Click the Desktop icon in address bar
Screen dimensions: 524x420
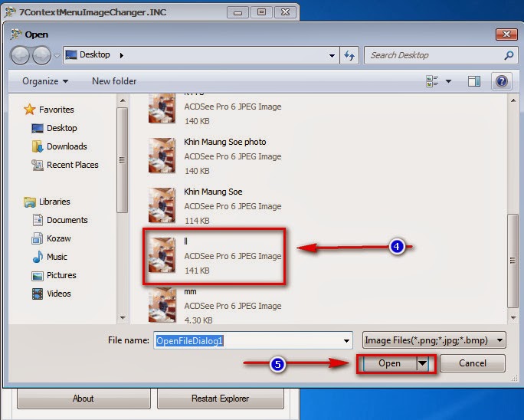point(71,54)
